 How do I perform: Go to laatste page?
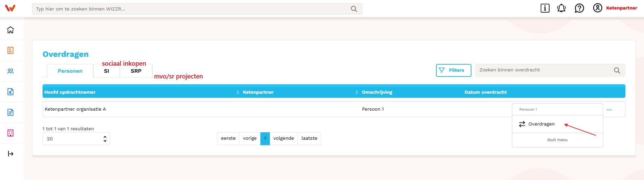[309, 138]
